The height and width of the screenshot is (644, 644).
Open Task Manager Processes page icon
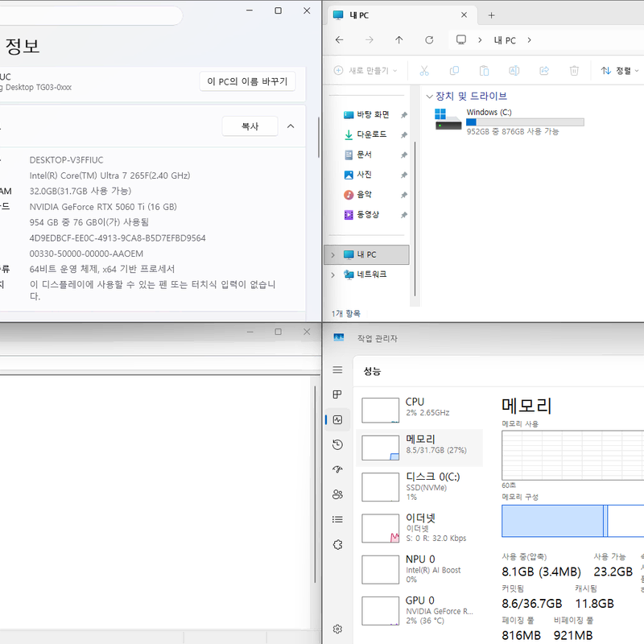tap(337, 394)
